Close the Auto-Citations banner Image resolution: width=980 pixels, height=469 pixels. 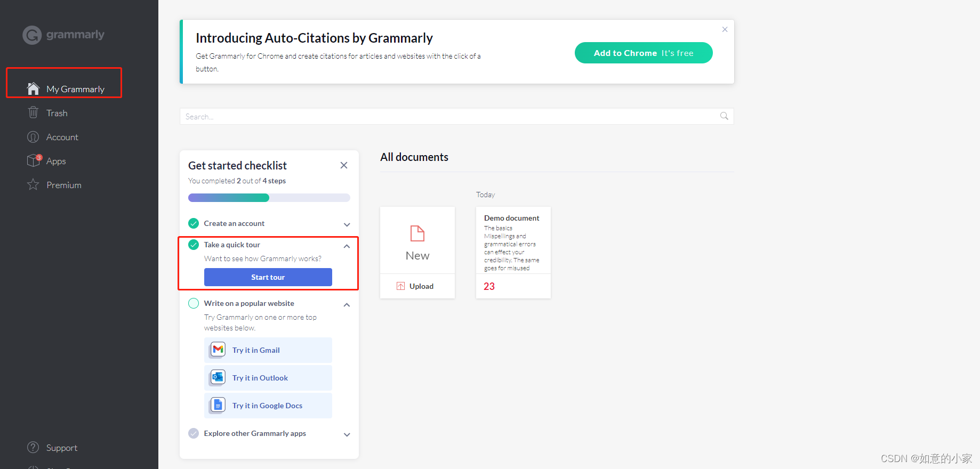point(725,29)
